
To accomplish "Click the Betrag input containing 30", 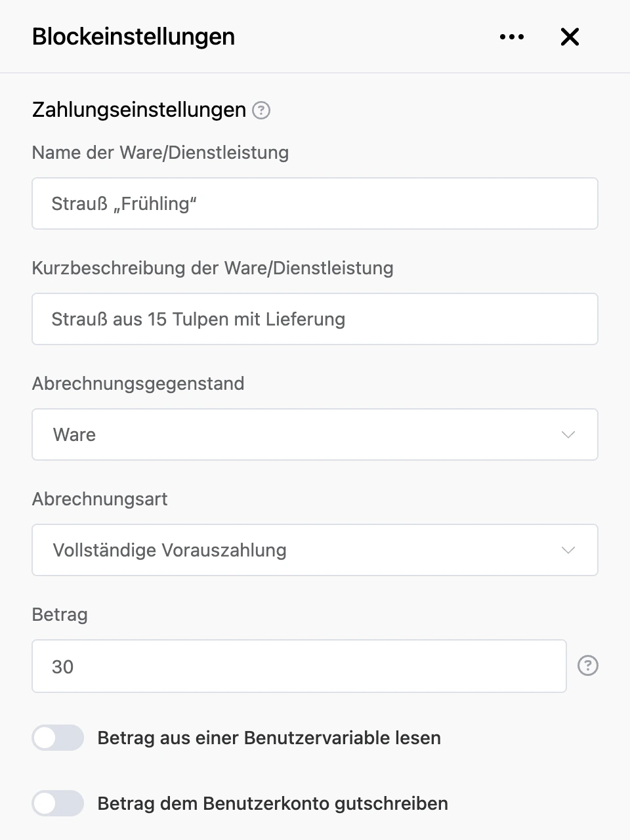I will [299, 666].
